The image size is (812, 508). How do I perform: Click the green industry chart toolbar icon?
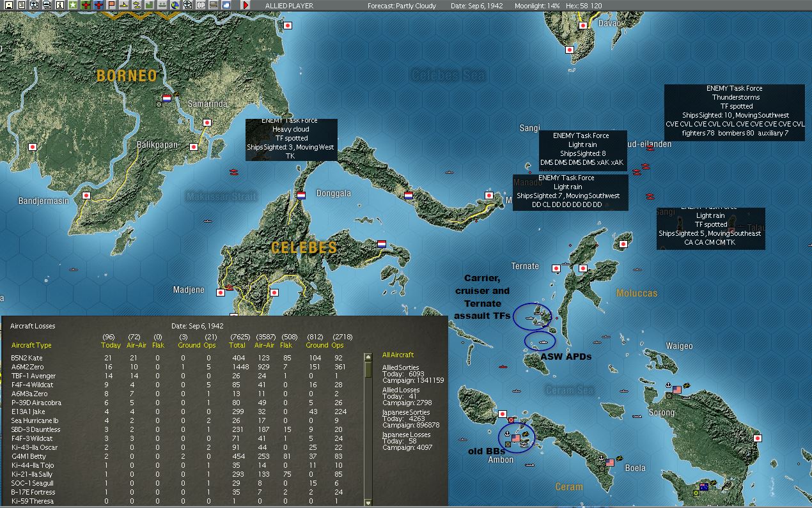(149, 5)
